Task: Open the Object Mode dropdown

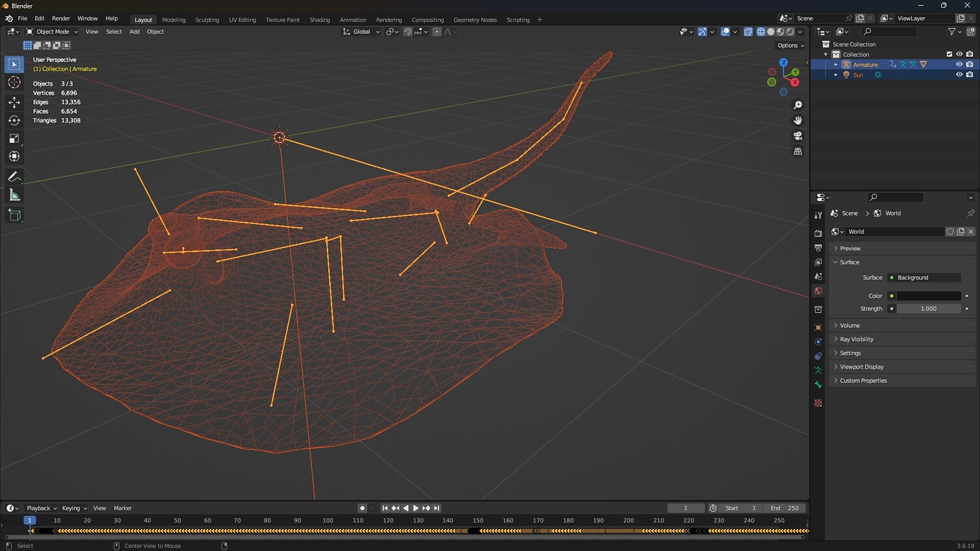Action: [52, 31]
